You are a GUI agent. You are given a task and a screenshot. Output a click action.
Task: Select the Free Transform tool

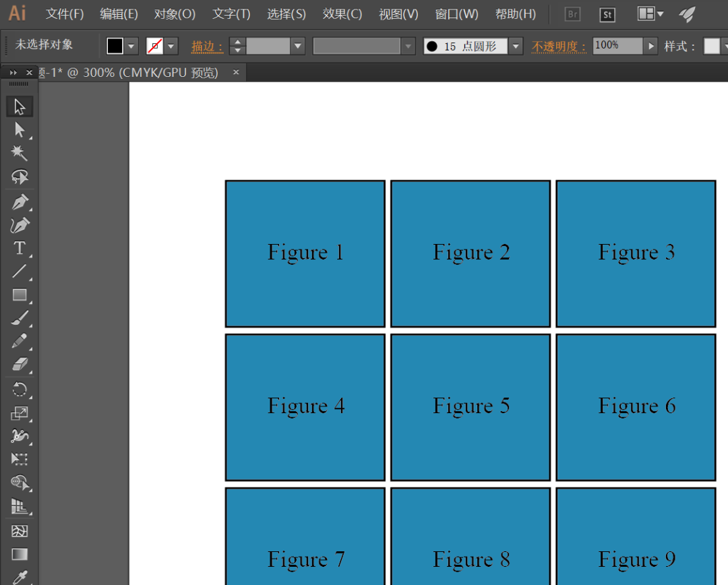20,459
